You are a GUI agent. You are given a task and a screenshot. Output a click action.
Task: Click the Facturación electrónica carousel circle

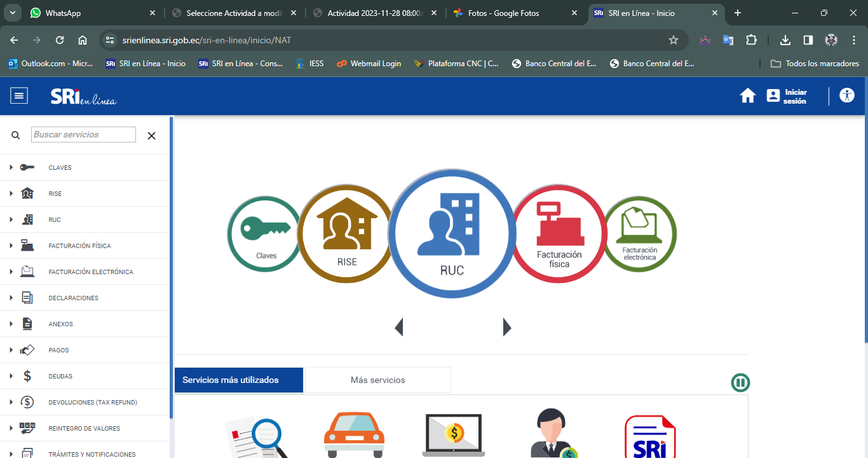(641, 234)
